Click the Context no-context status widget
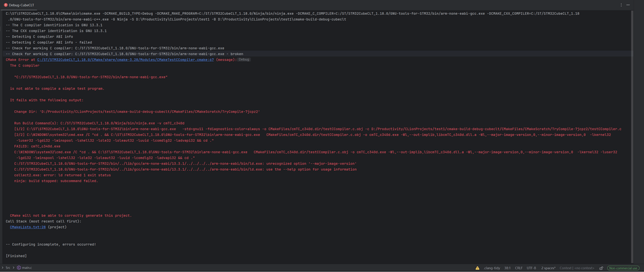 576,267
